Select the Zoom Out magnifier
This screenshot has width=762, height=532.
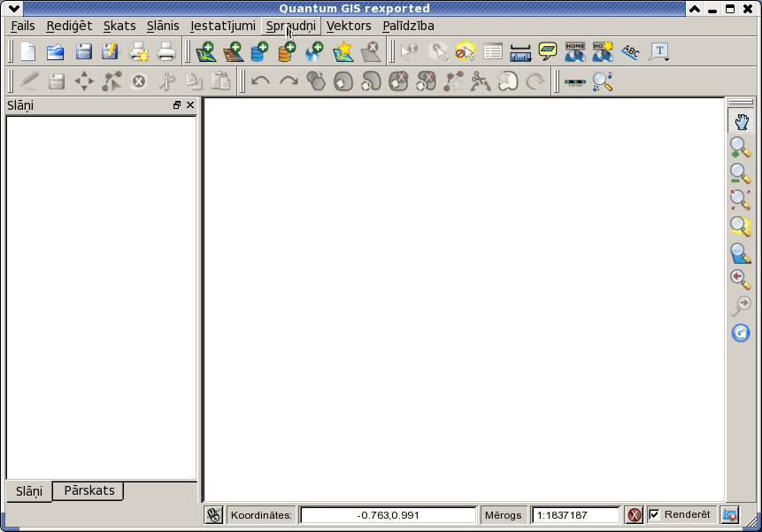(740, 173)
